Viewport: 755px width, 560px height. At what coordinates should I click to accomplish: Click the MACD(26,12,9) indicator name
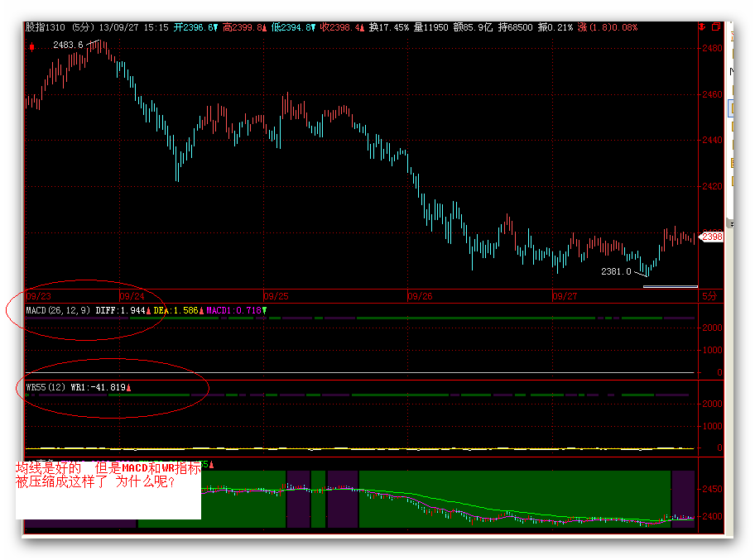pos(58,310)
